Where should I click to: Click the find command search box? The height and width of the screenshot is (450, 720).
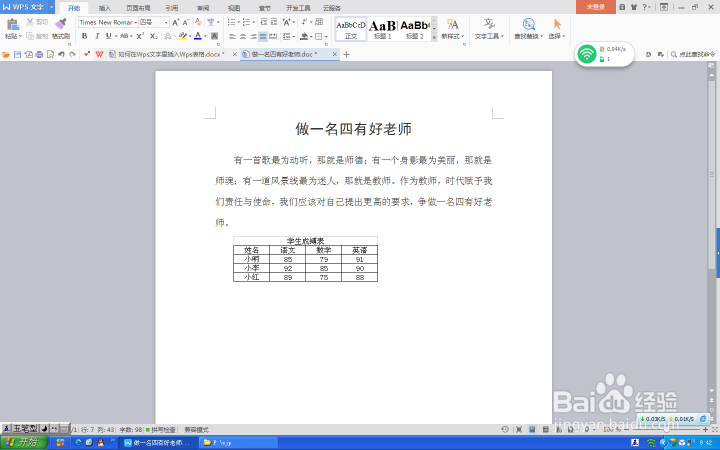(x=693, y=54)
